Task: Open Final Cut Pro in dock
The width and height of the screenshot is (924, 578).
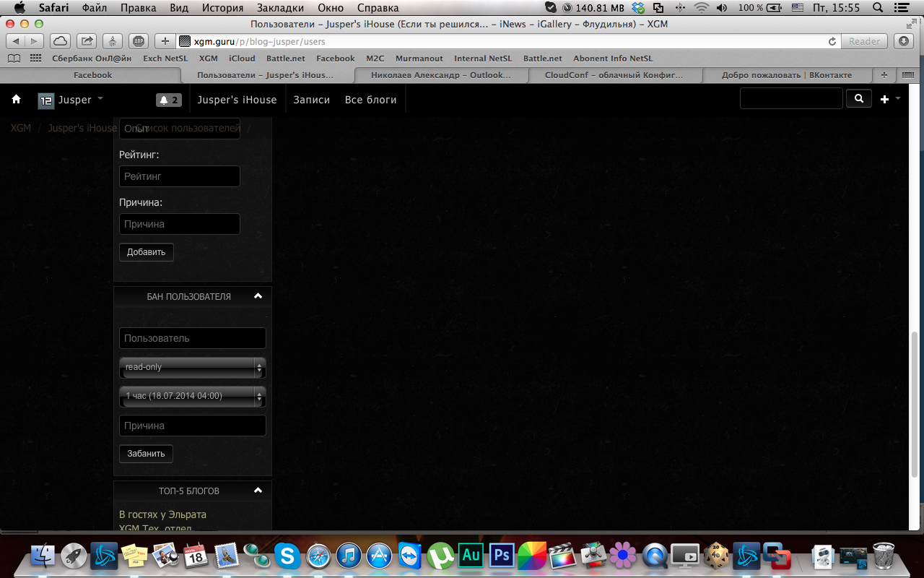Action: click(x=562, y=556)
